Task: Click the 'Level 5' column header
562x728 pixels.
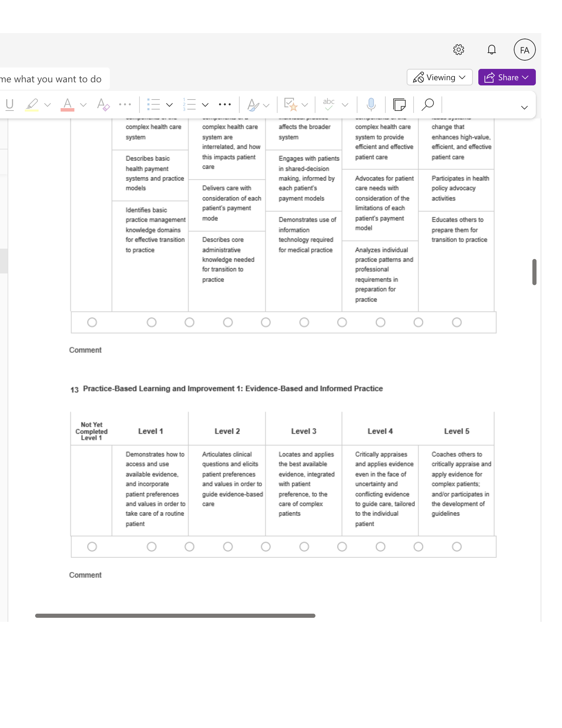Action: coord(457,431)
